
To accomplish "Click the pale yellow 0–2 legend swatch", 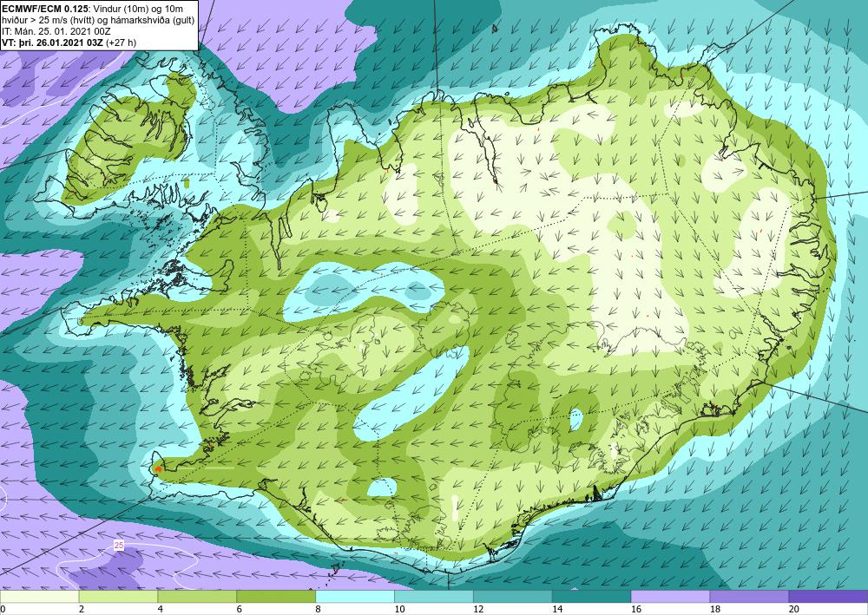I will pos(39,596).
